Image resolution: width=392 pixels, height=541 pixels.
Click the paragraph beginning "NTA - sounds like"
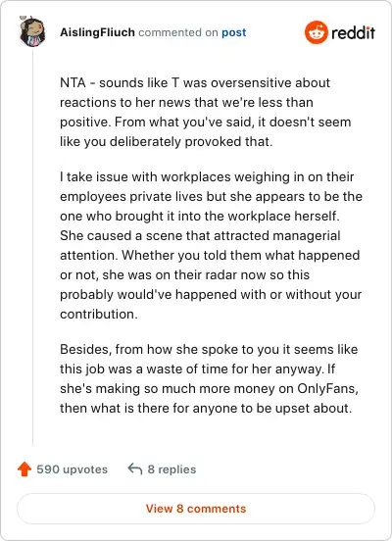pos(206,112)
